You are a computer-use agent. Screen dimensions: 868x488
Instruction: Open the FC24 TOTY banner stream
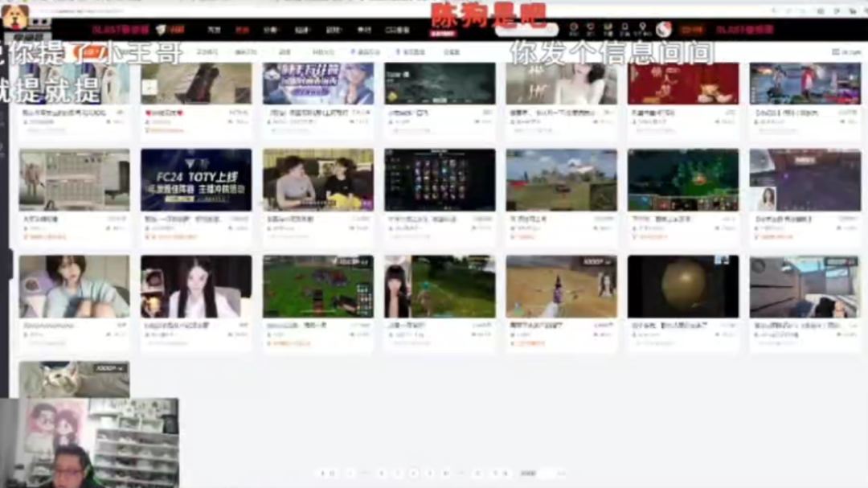(x=196, y=179)
